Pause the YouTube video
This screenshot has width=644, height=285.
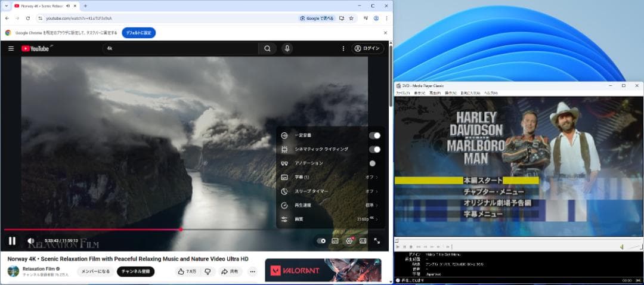pos(13,241)
